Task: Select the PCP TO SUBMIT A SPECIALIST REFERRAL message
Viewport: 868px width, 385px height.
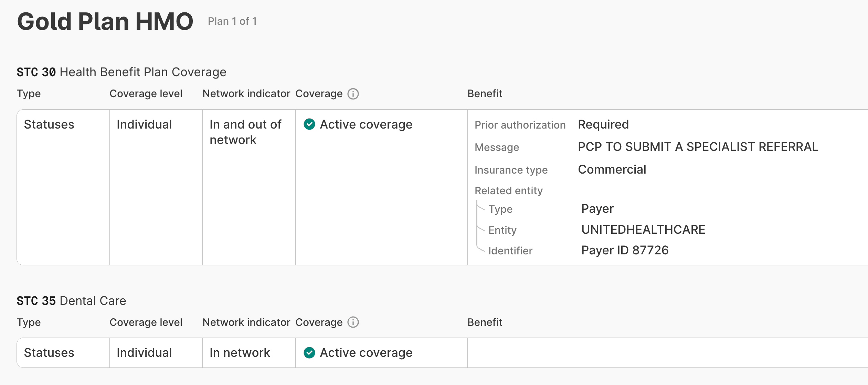Action: [698, 147]
